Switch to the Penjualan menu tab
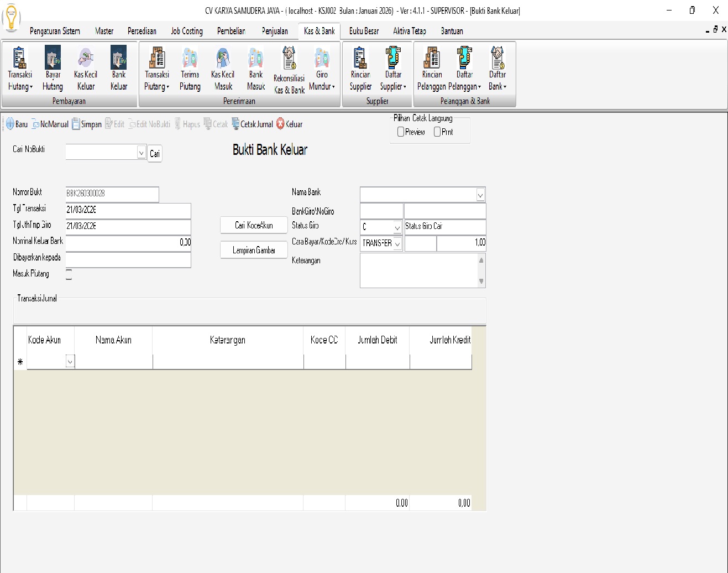 [x=275, y=31]
